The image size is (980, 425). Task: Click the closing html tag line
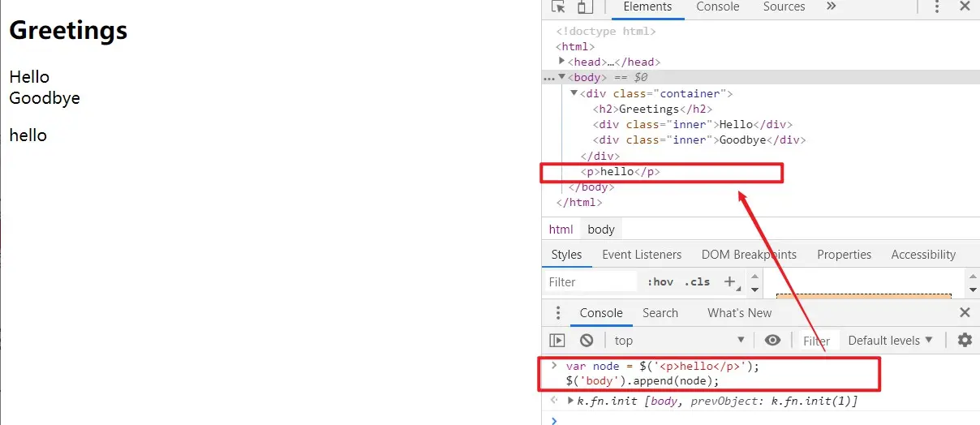(579, 203)
